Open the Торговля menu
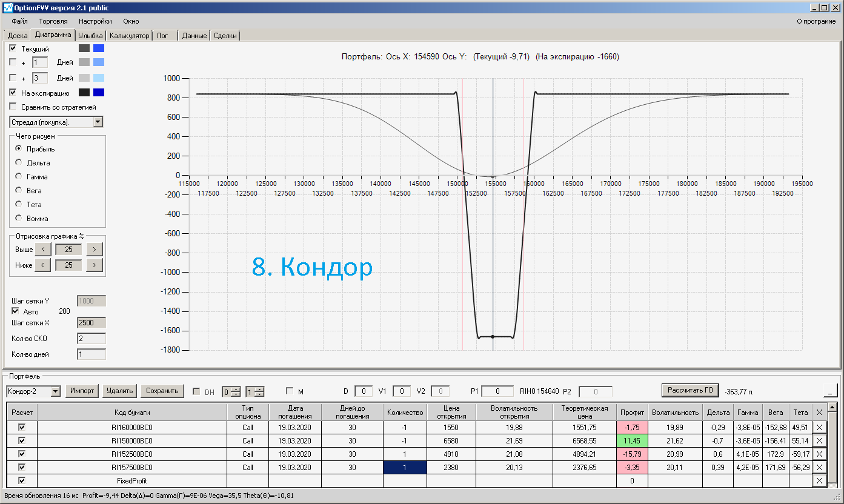The image size is (844, 504). coord(53,21)
